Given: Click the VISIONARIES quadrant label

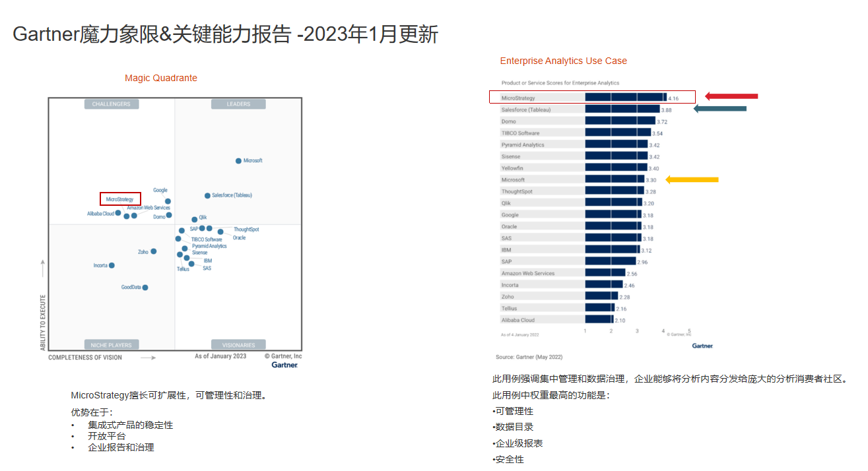Looking at the screenshot, I should [238, 345].
